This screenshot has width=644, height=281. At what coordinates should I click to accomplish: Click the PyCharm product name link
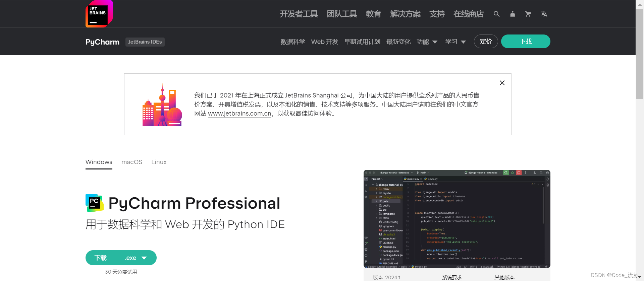click(102, 42)
